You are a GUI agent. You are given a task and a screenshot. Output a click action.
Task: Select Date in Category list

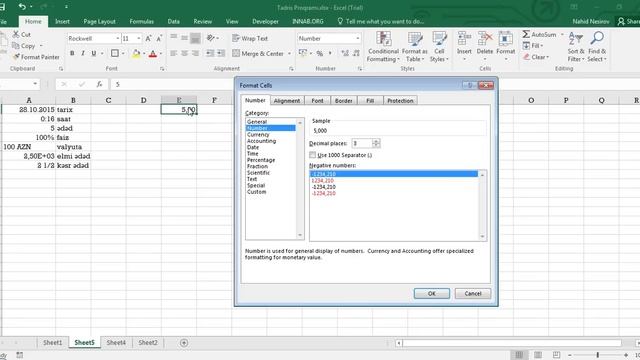253,147
